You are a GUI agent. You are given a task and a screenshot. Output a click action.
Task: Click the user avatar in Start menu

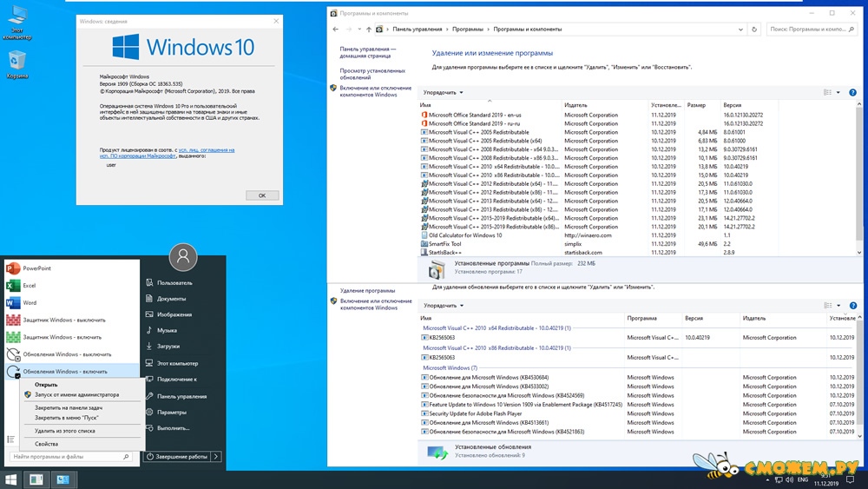click(x=183, y=257)
